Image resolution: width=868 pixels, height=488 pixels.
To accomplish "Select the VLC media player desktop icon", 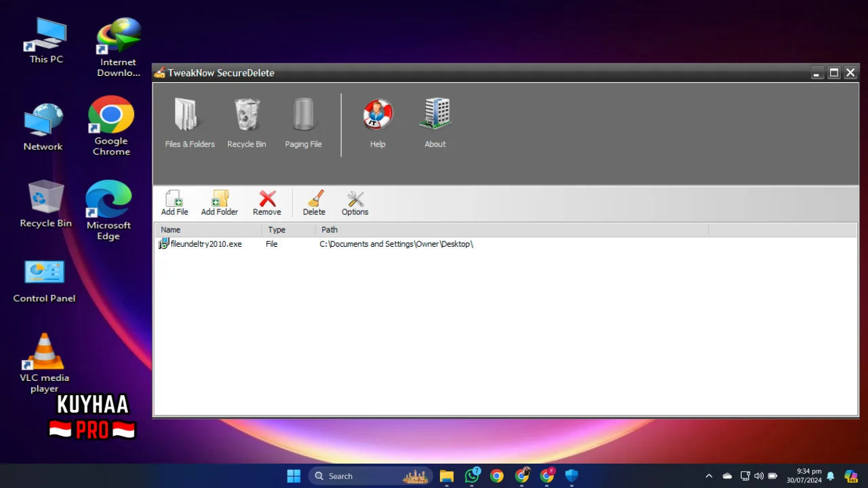I will tap(45, 363).
